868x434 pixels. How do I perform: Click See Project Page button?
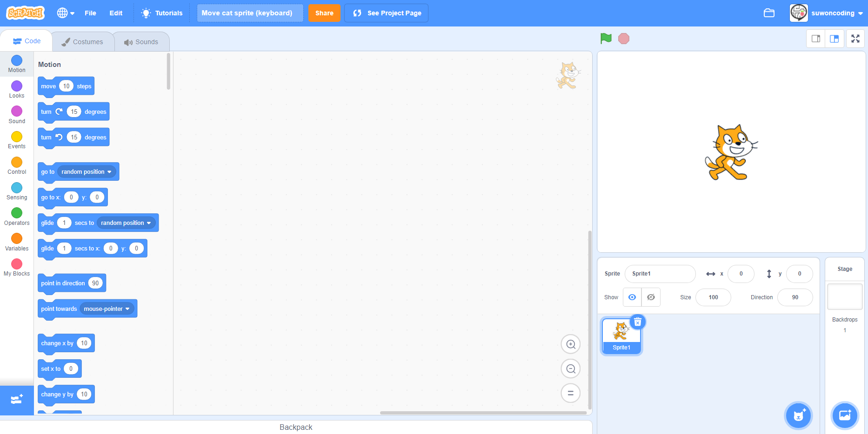tap(386, 13)
